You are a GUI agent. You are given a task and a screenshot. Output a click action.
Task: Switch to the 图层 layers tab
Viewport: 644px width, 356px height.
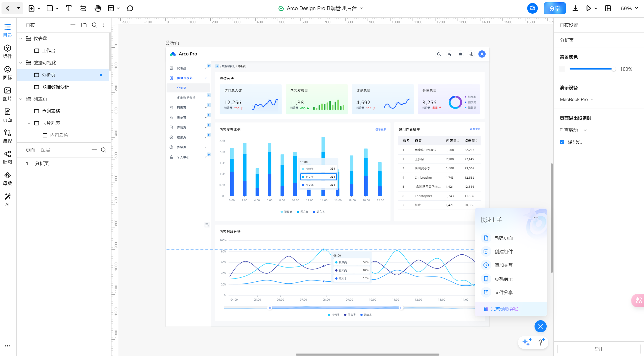(45, 150)
